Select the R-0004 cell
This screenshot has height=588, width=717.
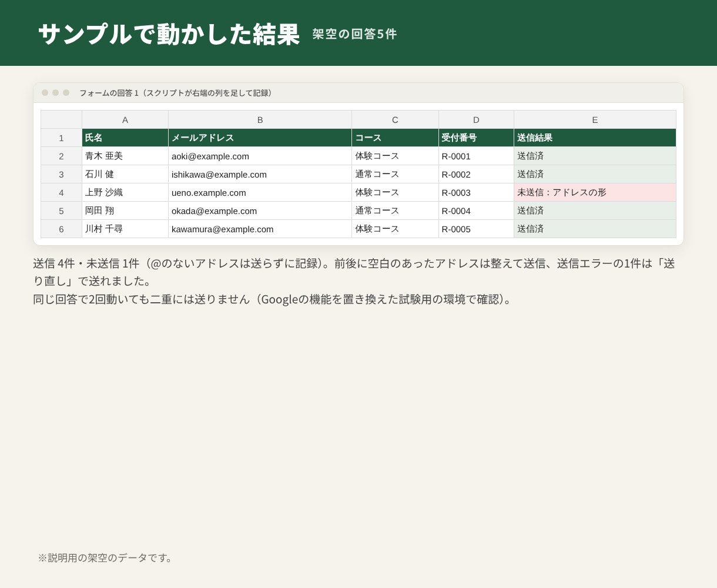point(477,211)
